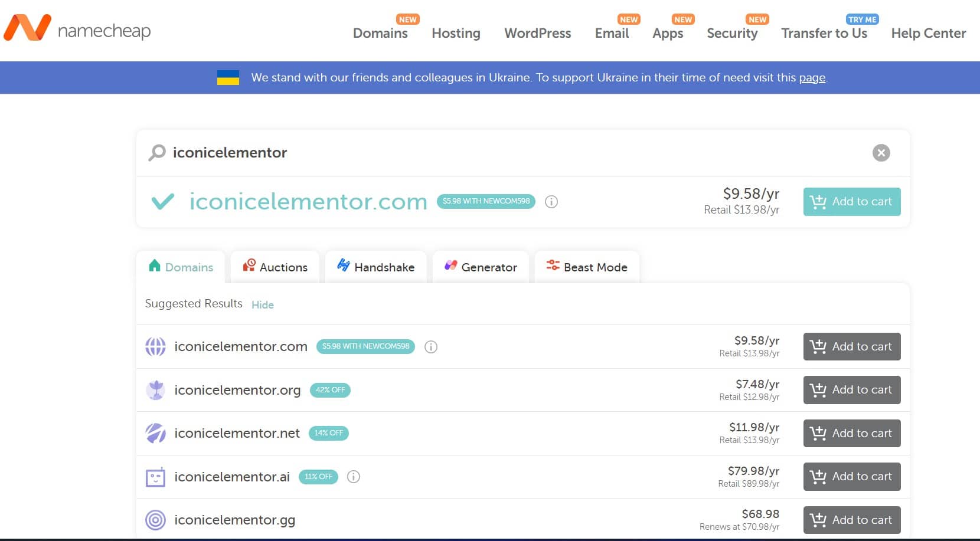Open info icon next to iconicelementor.ai
Viewport: 980px width, 541px height.
[353, 477]
